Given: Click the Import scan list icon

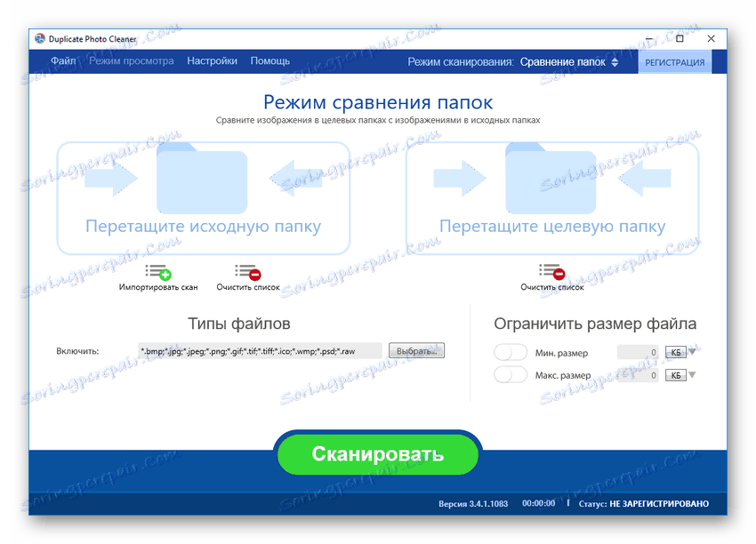Looking at the screenshot, I should pos(158,272).
